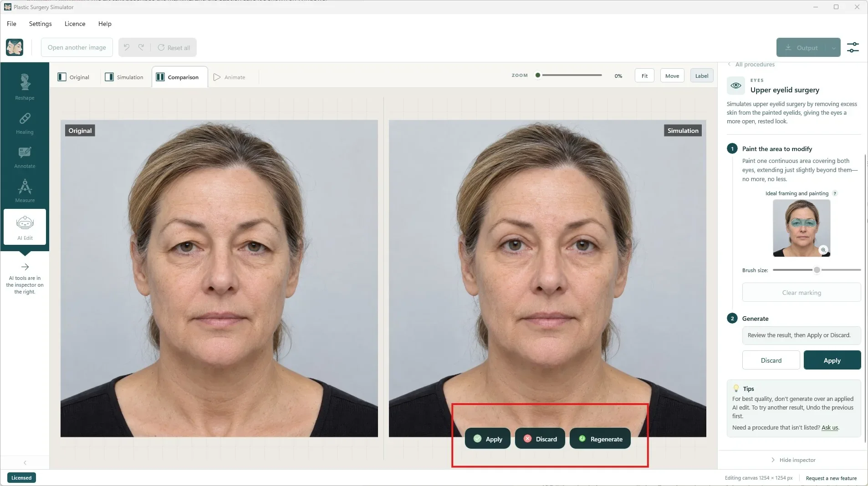Click Request a new feature link
This screenshot has width=868, height=486.
[x=831, y=478]
